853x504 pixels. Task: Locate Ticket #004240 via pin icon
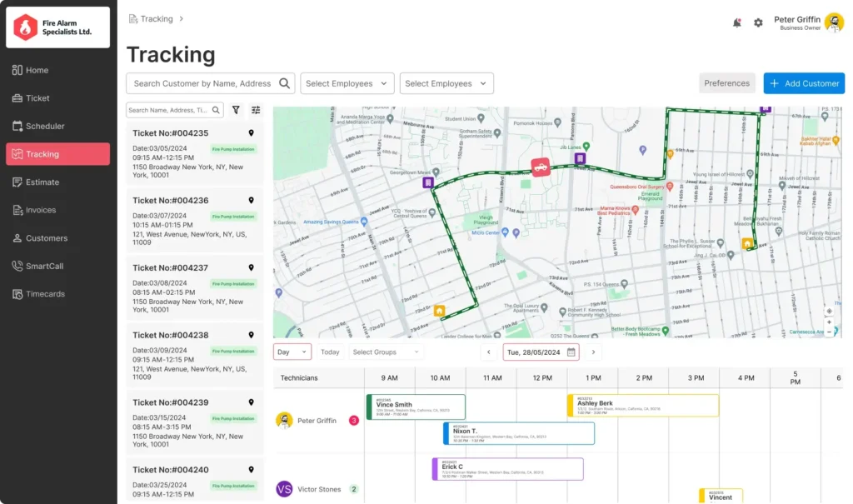[x=252, y=470]
